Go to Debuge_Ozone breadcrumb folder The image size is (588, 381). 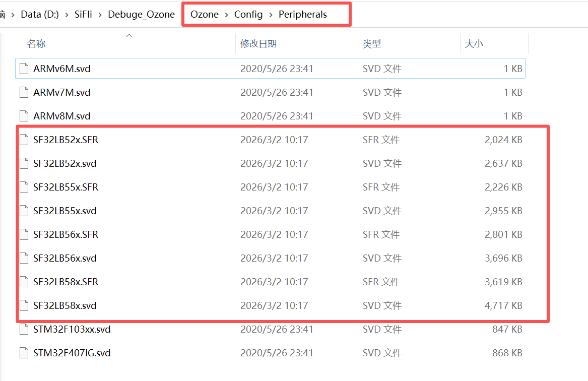[x=142, y=14]
